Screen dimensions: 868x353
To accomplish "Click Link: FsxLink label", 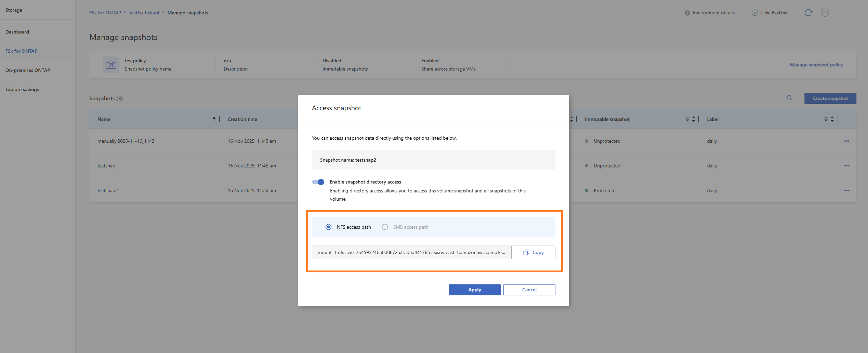I will point(774,13).
